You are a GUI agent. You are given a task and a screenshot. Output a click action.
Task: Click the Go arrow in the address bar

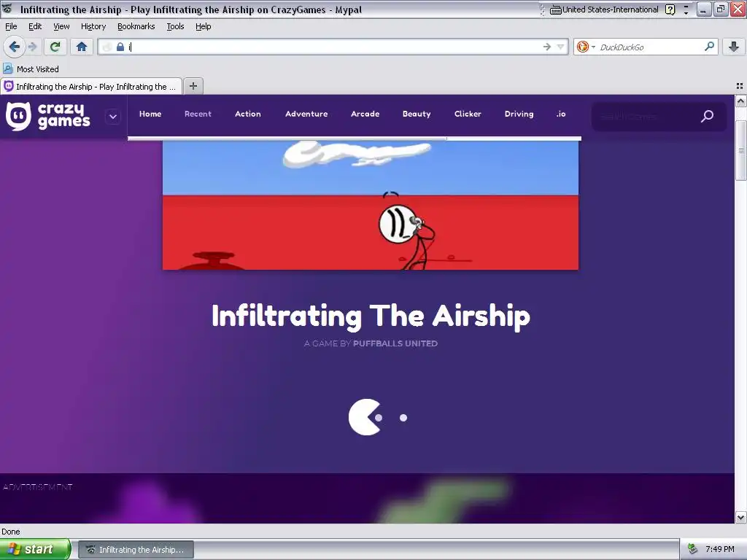547,47
